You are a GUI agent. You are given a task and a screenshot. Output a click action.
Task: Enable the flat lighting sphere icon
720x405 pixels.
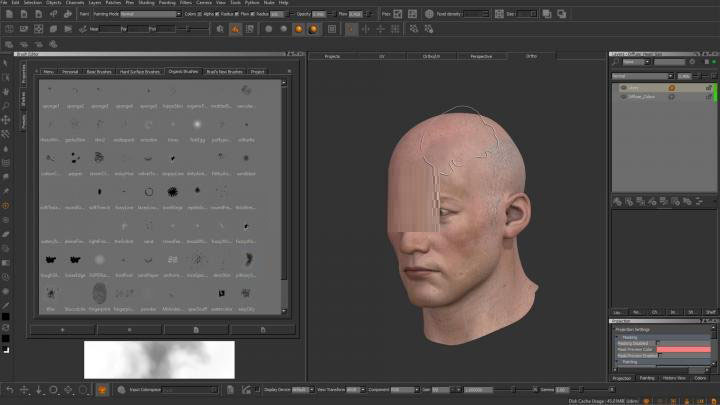pos(269,29)
